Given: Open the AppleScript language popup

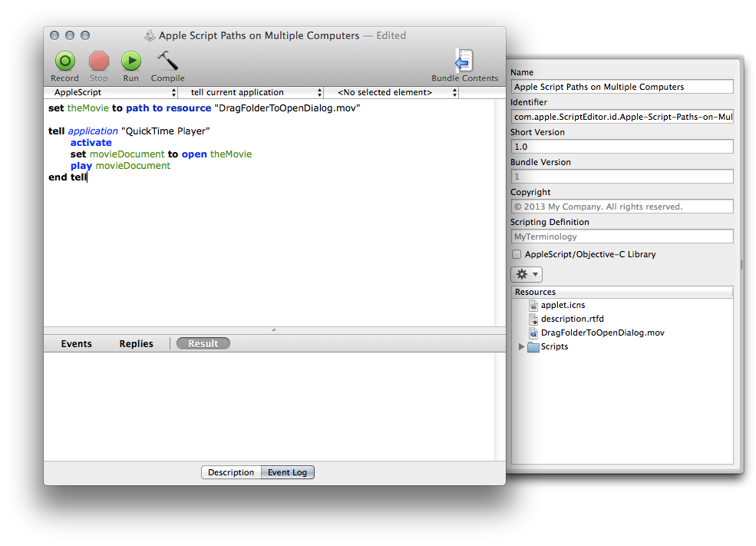Looking at the screenshot, I should click(111, 93).
